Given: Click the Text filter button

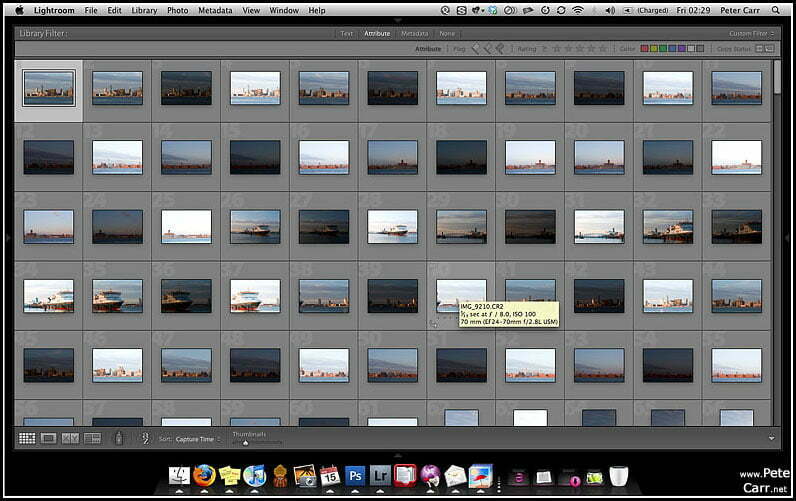Looking at the screenshot, I should (x=347, y=33).
